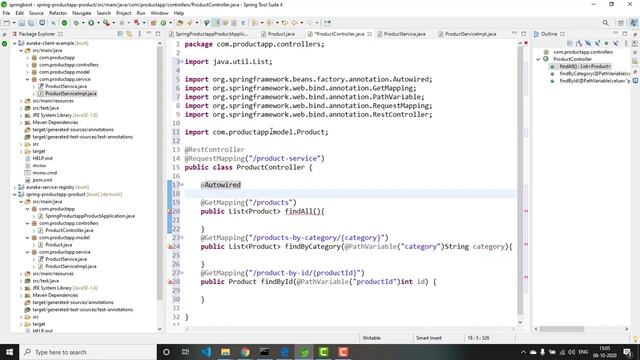
Task: Switch to the ProductServiceImpl.java editor tab
Action: pos(467,34)
